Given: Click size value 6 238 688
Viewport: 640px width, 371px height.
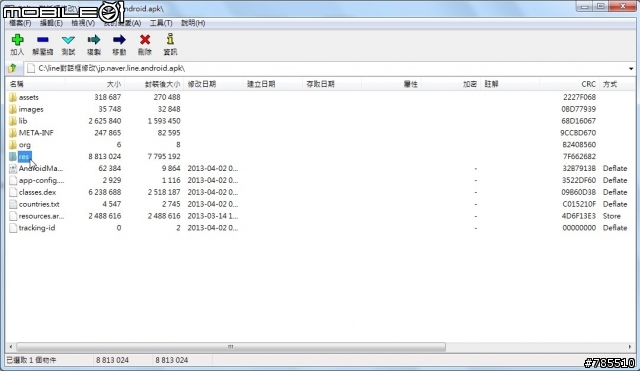Looking at the screenshot, I should coord(105,192).
